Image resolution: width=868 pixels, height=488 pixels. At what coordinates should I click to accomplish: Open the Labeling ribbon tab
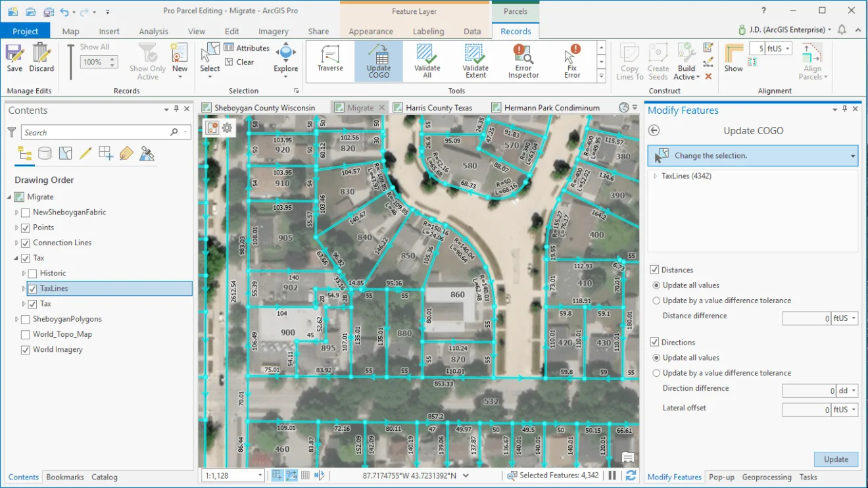tap(428, 31)
